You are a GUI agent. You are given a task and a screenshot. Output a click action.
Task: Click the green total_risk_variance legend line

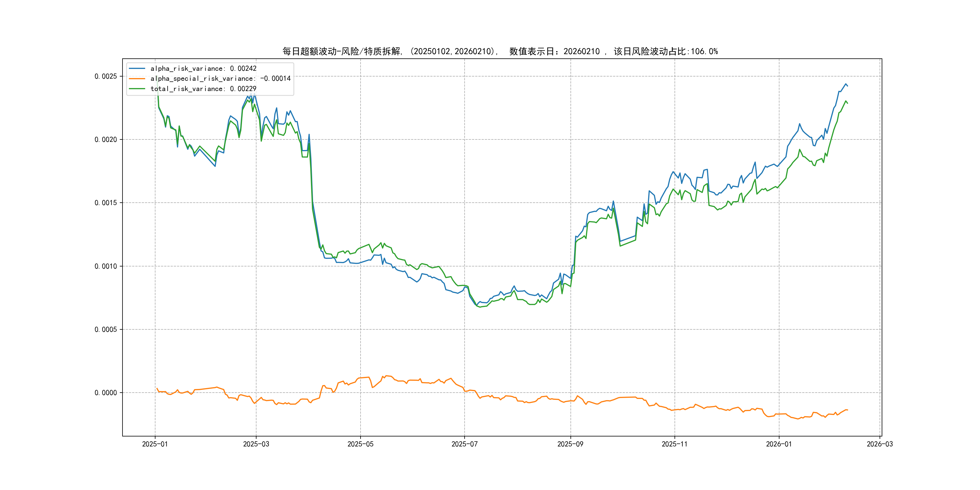[x=137, y=89]
